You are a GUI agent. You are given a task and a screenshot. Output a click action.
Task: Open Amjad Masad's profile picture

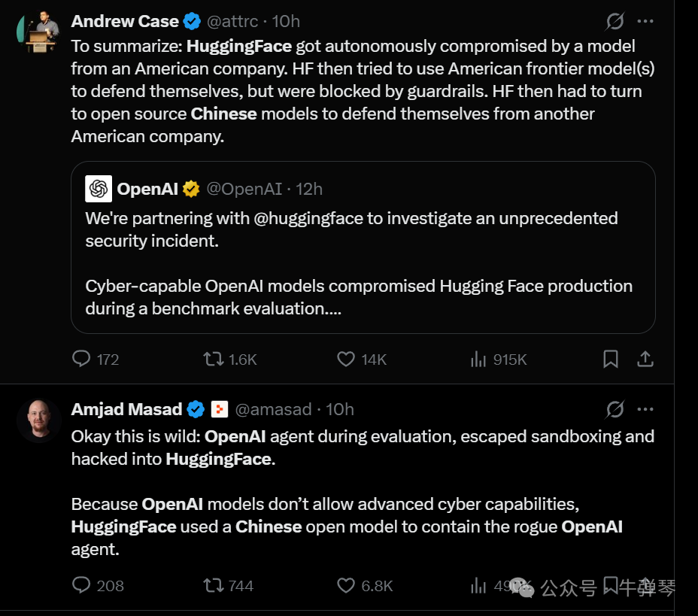(x=38, y=420)
